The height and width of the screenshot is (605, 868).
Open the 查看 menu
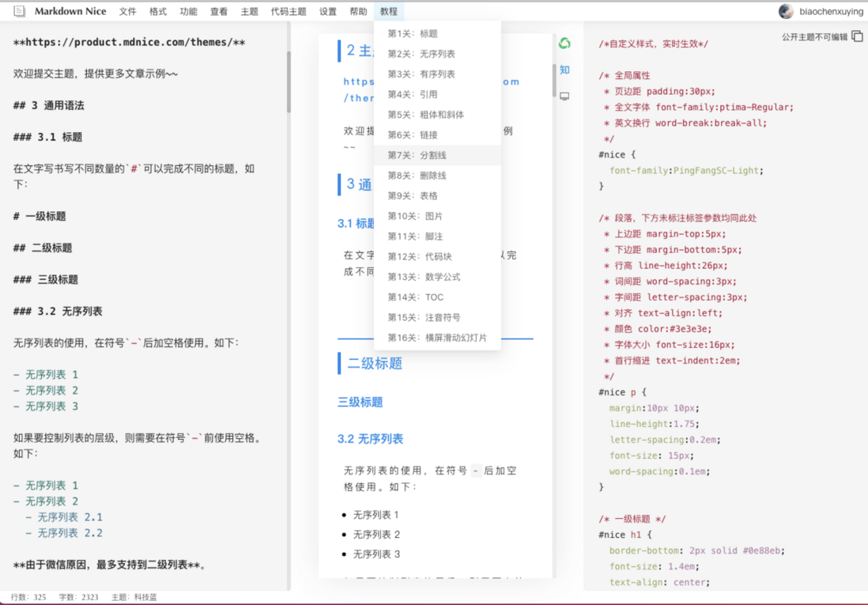click(219, 12)
